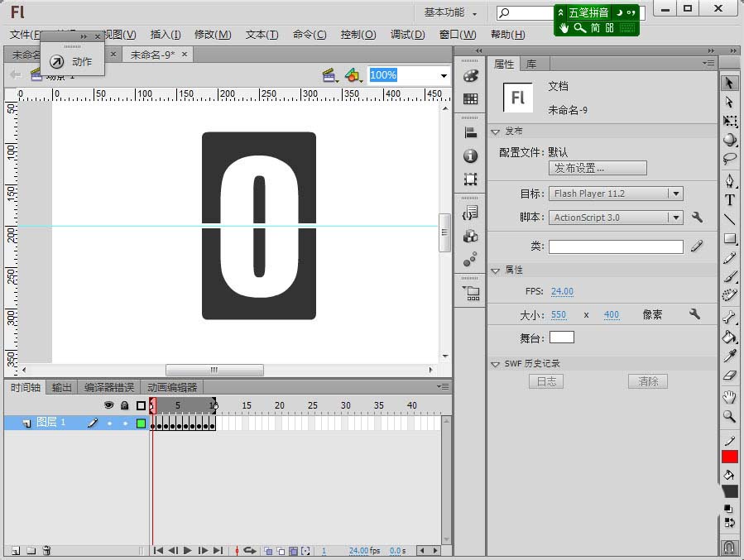The image size is (744, 560).
Task: Delete layer using the trash icon
Action: [x=47, y=550]
